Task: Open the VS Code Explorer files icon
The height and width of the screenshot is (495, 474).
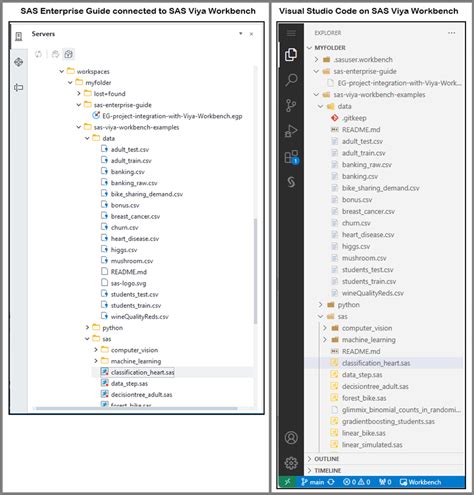Action: (291, 54)
